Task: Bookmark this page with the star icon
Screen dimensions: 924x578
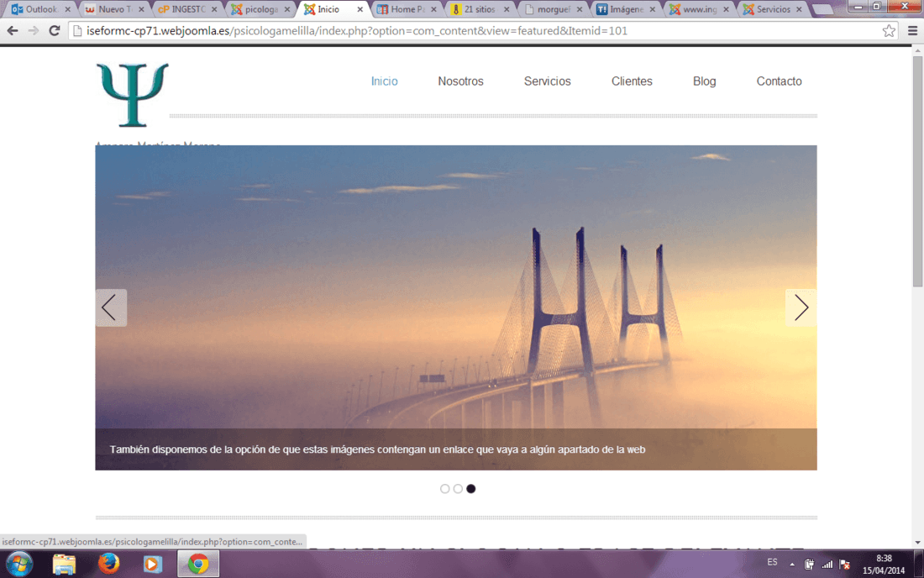Action: click(889, 30)
